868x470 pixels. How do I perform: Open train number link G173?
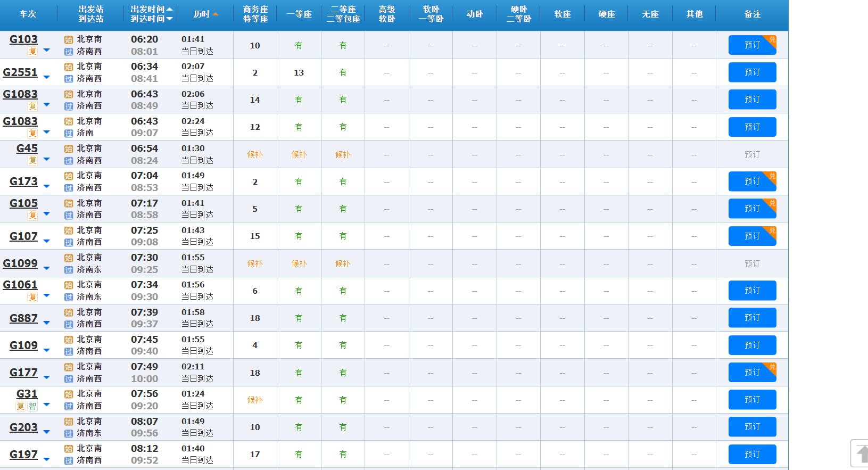(x=24, y=182)
